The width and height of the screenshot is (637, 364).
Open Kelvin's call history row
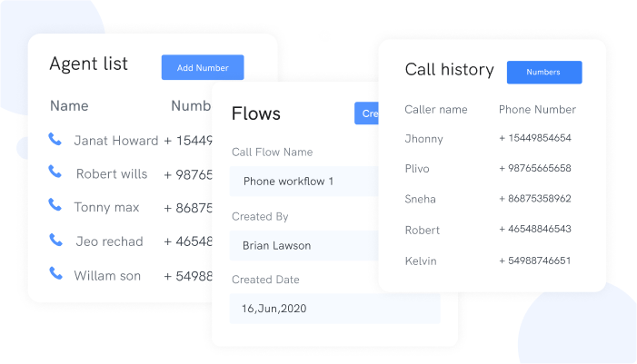421,261
